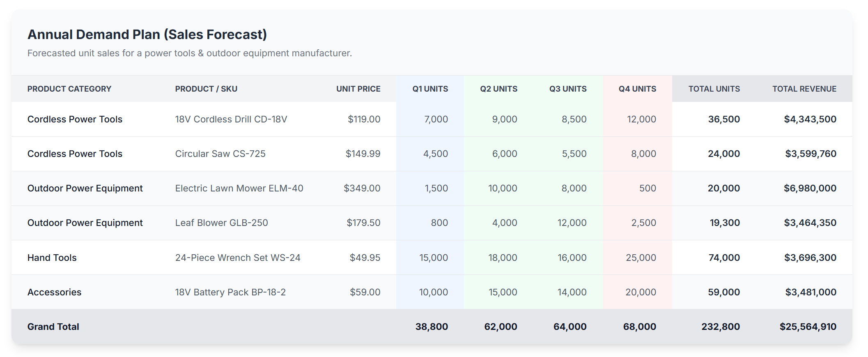This screenshot has height=357, width=868.
Task: Select the $25,564,910 grand total revenue
Action: point(808,327)
